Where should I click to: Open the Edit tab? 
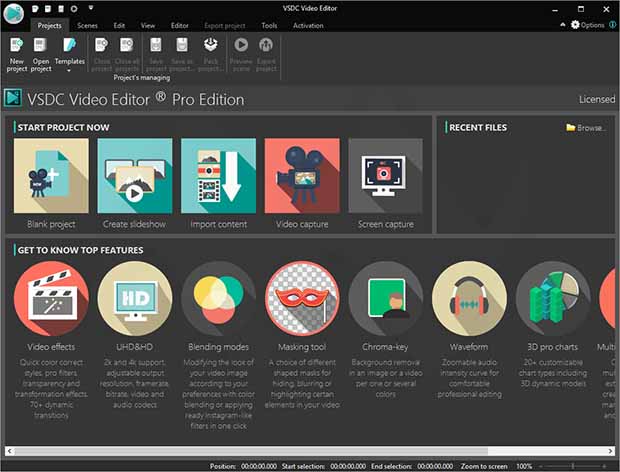pos(119,26)
